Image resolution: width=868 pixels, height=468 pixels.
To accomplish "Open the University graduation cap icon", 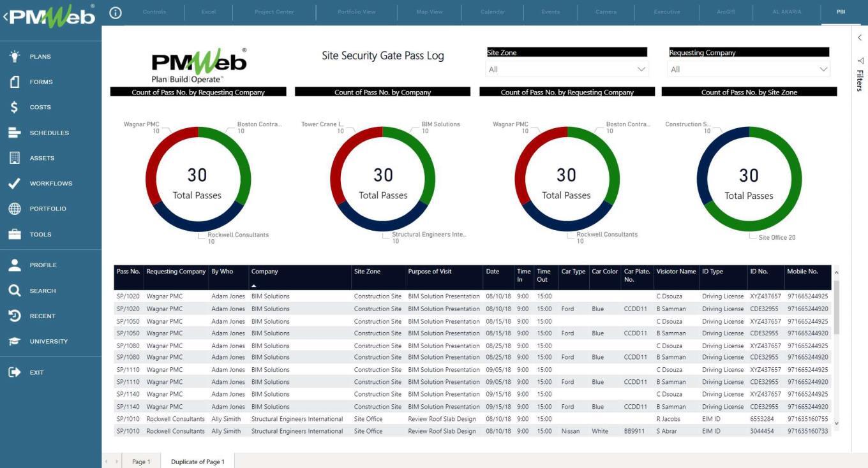I will tap(14, 341).
